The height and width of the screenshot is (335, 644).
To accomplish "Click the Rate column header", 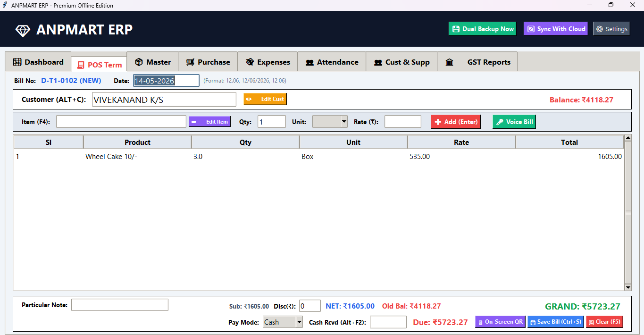I will pos(461,142).
